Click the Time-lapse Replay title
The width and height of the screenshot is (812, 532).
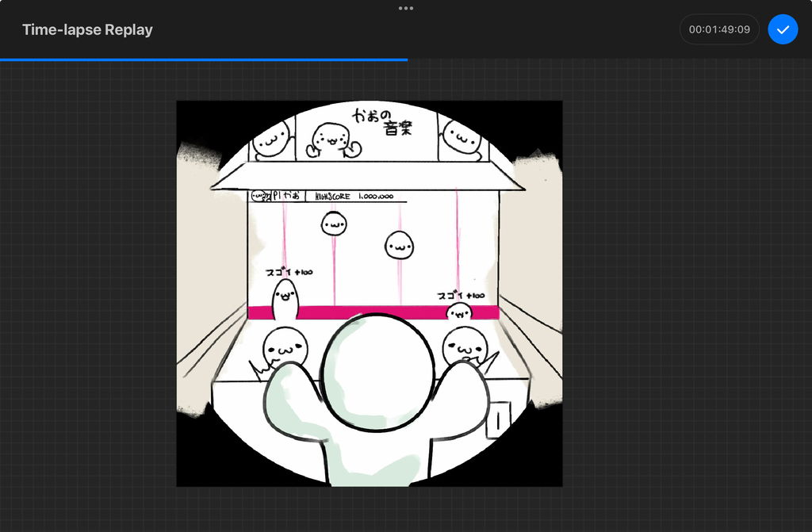tap(87, 30)
